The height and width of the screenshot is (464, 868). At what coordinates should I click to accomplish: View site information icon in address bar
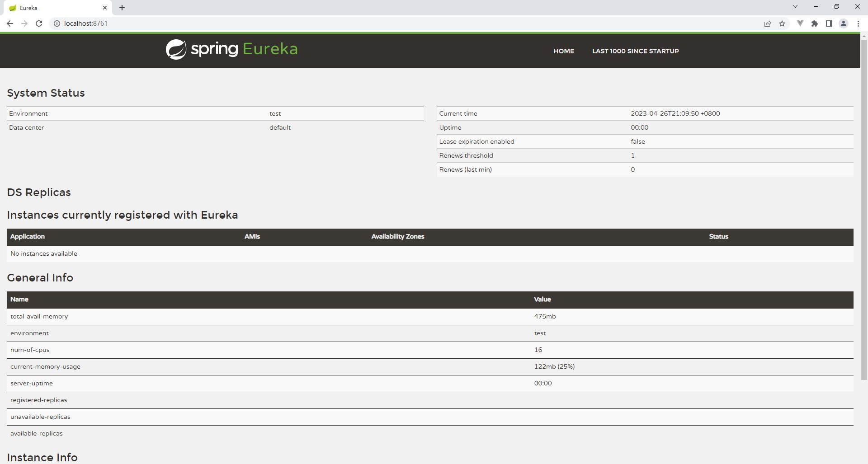pos(57,23)
